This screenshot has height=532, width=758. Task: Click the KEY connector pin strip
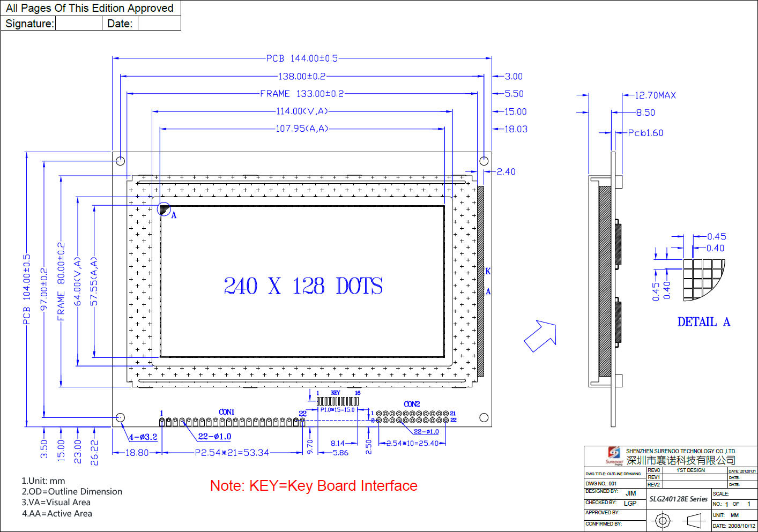(337, 401)
